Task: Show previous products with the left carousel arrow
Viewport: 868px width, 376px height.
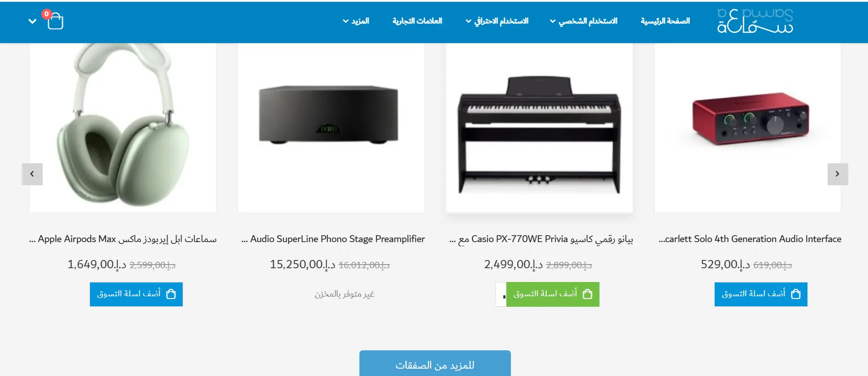Action: pyautogui.click(x=32, y=174)
